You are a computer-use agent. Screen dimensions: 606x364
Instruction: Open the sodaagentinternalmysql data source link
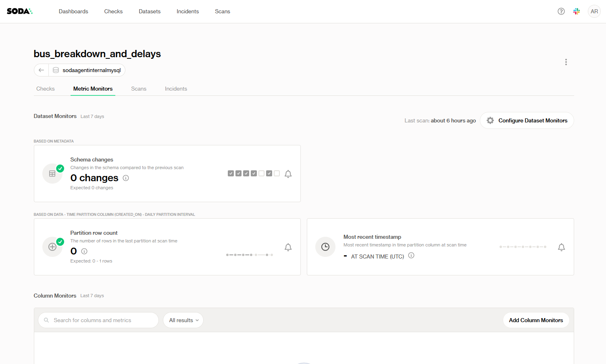(x=91, y=70)
